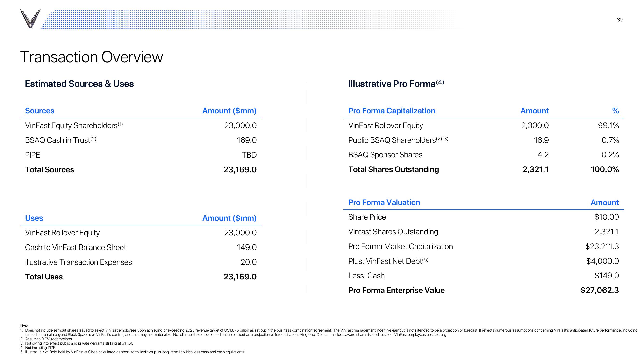Click the 149.0 value in Uses table
The width and height of the screenshot is (644, 362).
click(246, 247)
